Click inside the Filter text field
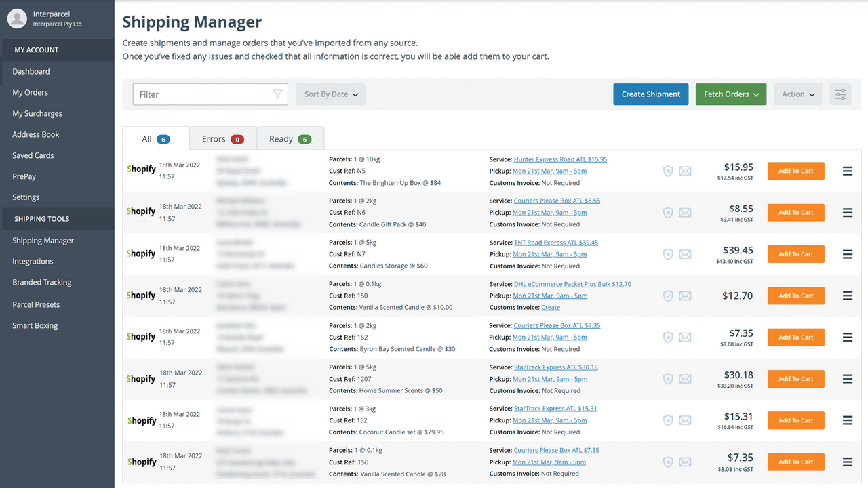The width and height of the screenshot is (868, 488). [x=203, y=94]
